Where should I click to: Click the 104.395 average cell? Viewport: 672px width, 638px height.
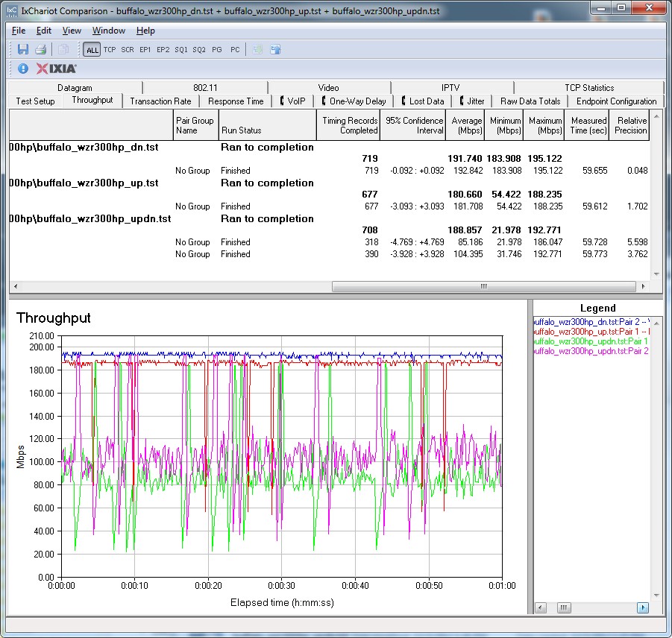[x=468, y=254]
